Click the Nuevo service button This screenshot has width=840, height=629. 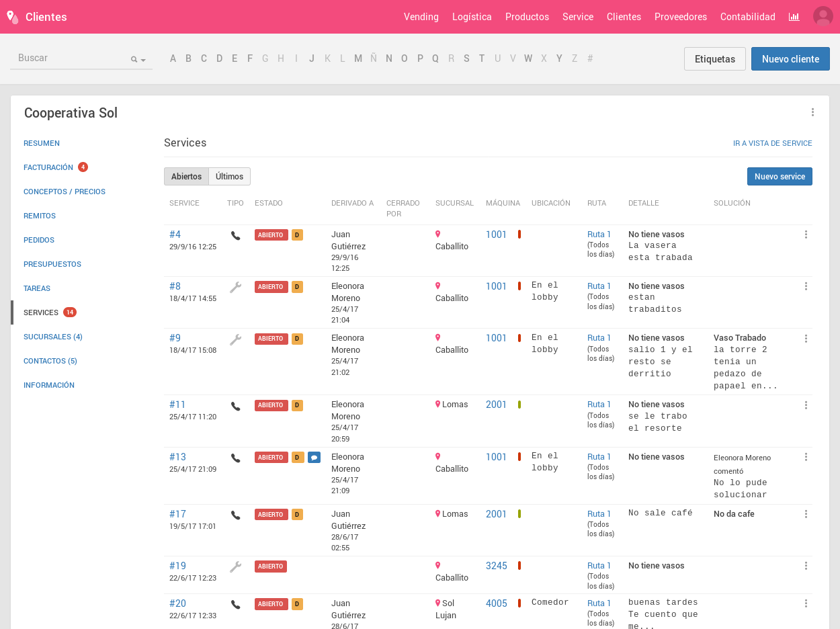pos(780,177)
